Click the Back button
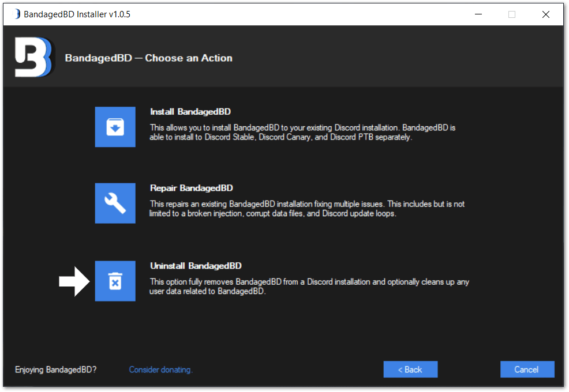The width and height of the screenshot is (569, 392). click(x=410, y=369)
